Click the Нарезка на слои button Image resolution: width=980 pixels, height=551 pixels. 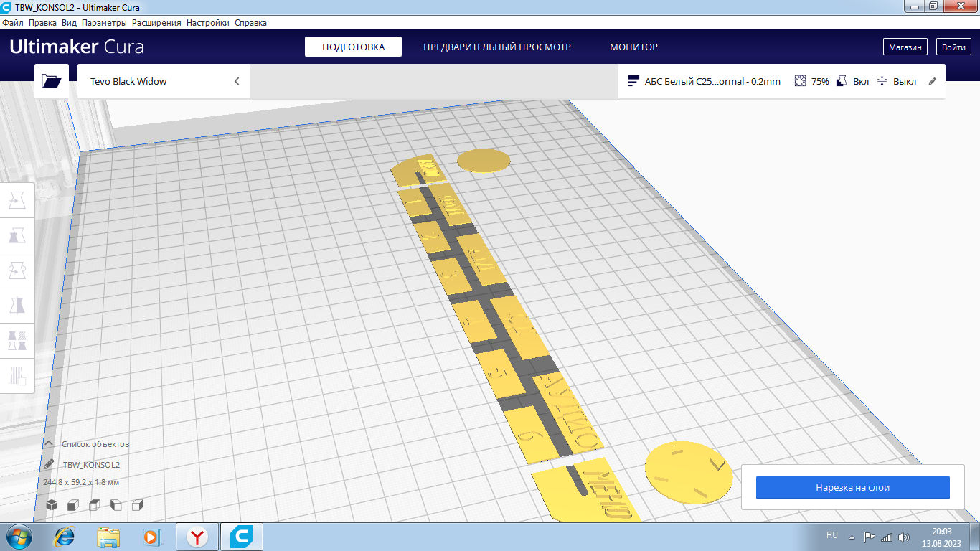pyautogui.click(x=852, y=488)
